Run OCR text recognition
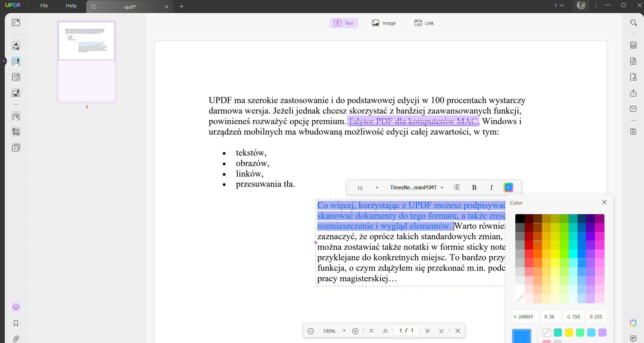Viewport: 644px width, 343px height. (633, 45)
